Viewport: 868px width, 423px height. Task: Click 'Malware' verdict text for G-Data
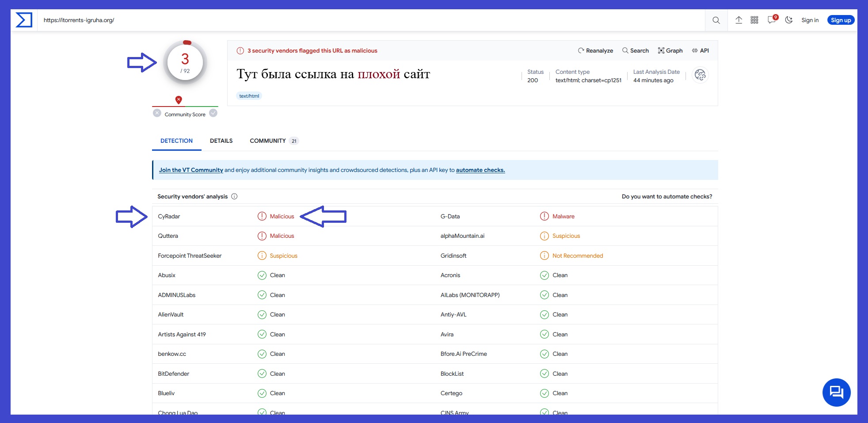[x=563, y=216]
